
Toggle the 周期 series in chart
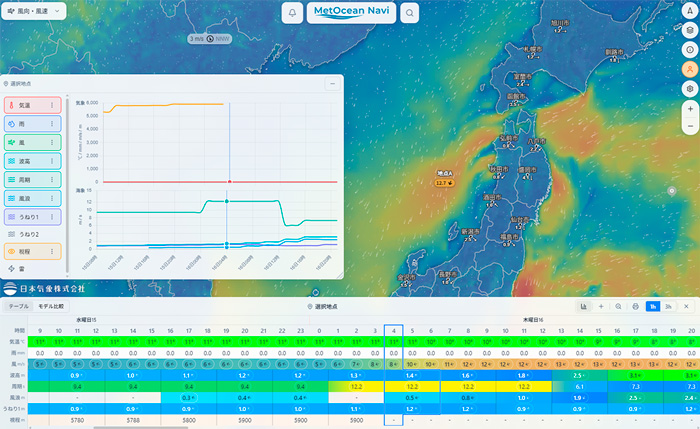[33, 179]
